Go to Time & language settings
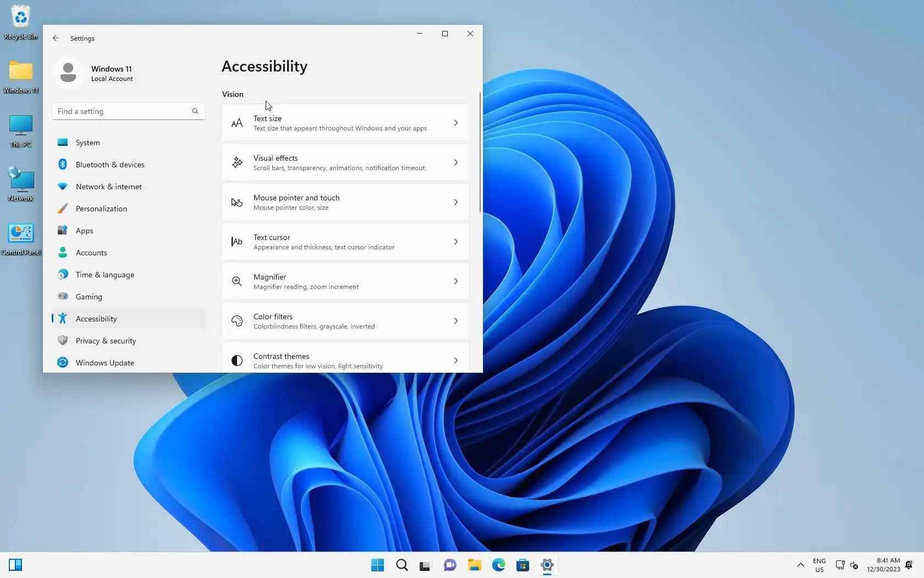This screenshot has width=924, height=578. click(129, 275)
